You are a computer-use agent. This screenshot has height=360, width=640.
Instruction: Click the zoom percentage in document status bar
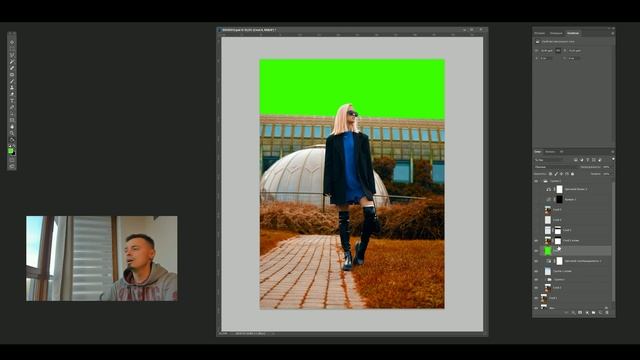tap(223, 333)
